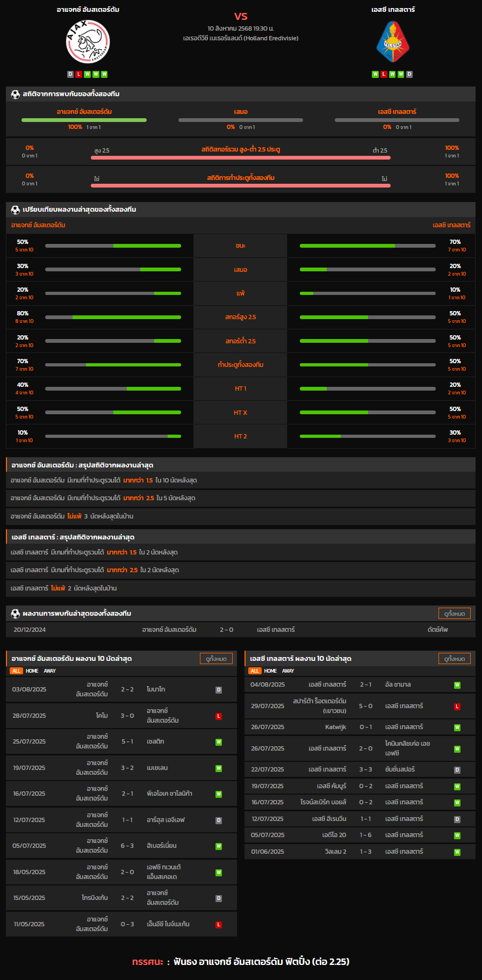The image size is (482, 980).
Task: Click the Ajax Amsterdam club logo
Action: point(88,42)
